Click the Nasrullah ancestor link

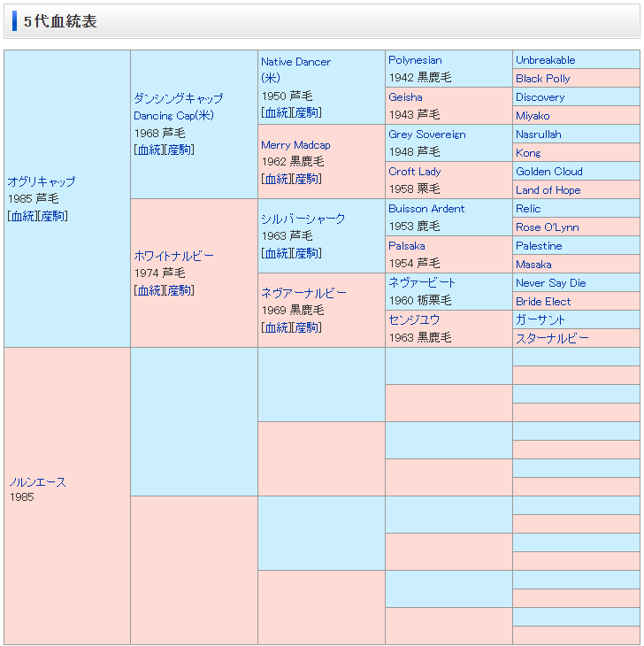coord(538,135)
